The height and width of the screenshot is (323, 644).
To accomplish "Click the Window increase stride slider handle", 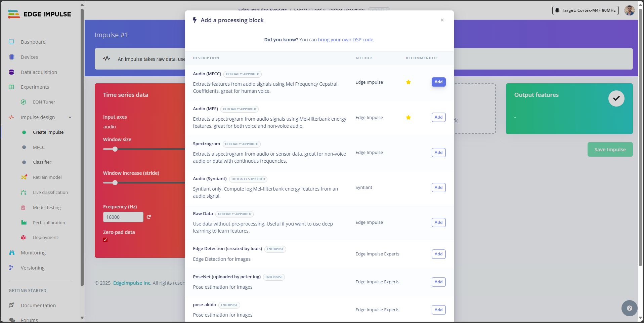I will point(115,183).
